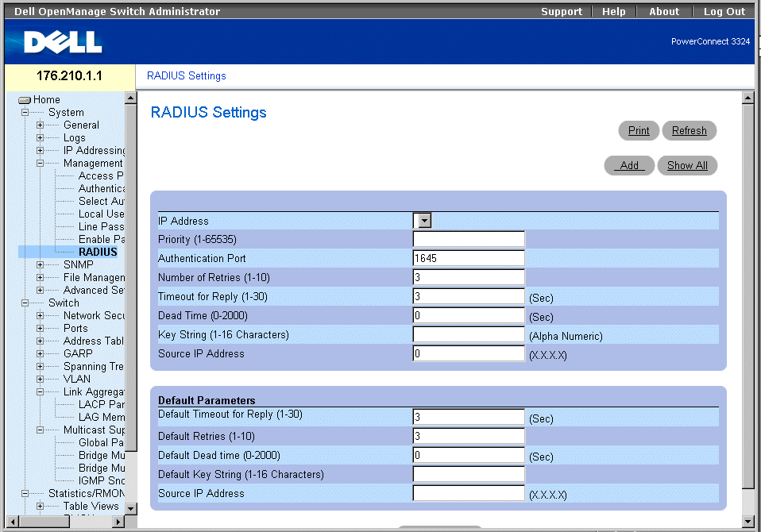
Task: Expand the SNMP tree node
Action: coord(40,264)
